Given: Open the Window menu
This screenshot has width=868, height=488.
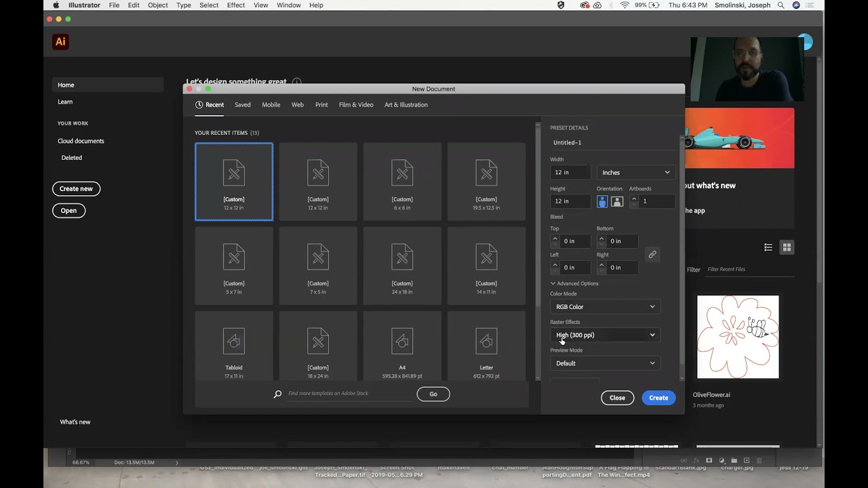Looking at the screenshot, I should click(289, 5).
